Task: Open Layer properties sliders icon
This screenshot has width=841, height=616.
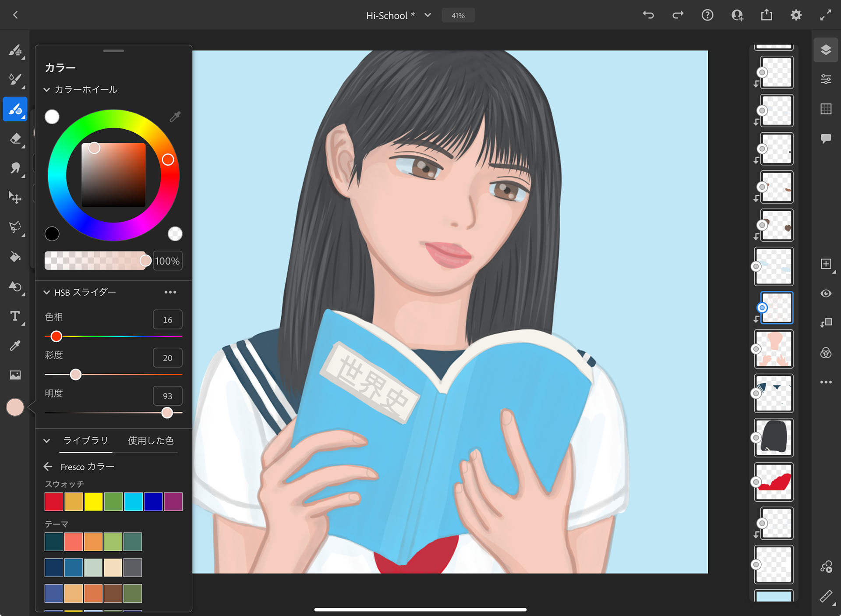Action: (826, 79)
